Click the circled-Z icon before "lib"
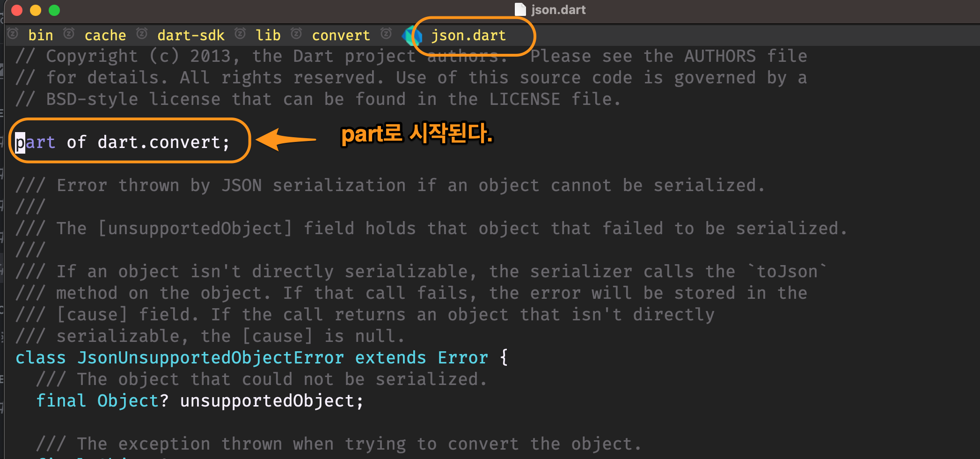Image resolution: width=980 pixels, height=459 pixels. click(x=240, y=34)
